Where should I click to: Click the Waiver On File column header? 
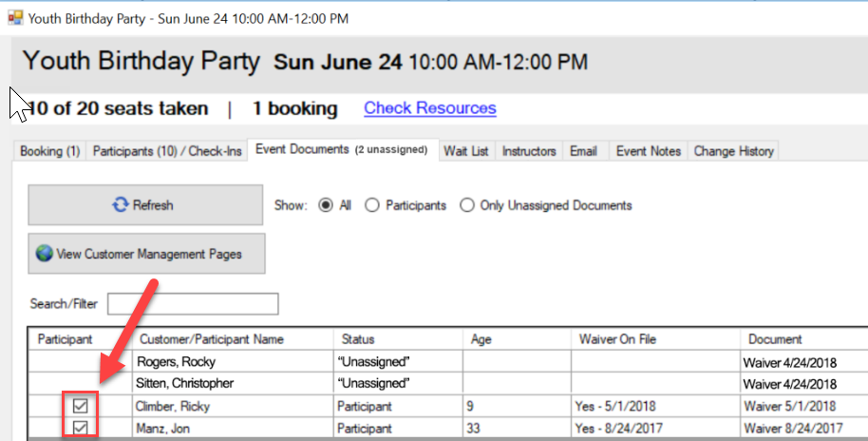[x=618, y=339]
